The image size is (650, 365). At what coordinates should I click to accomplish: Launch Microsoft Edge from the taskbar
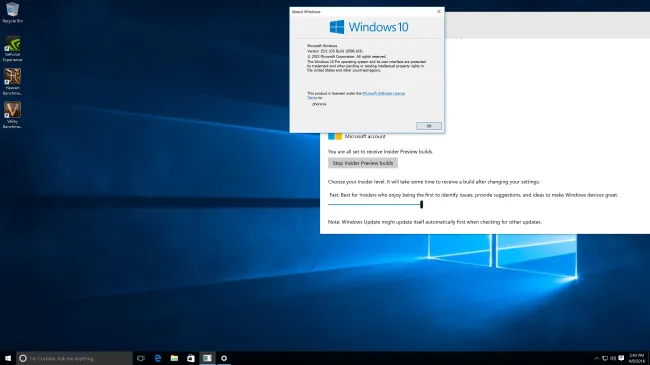[x=158, y=358]
